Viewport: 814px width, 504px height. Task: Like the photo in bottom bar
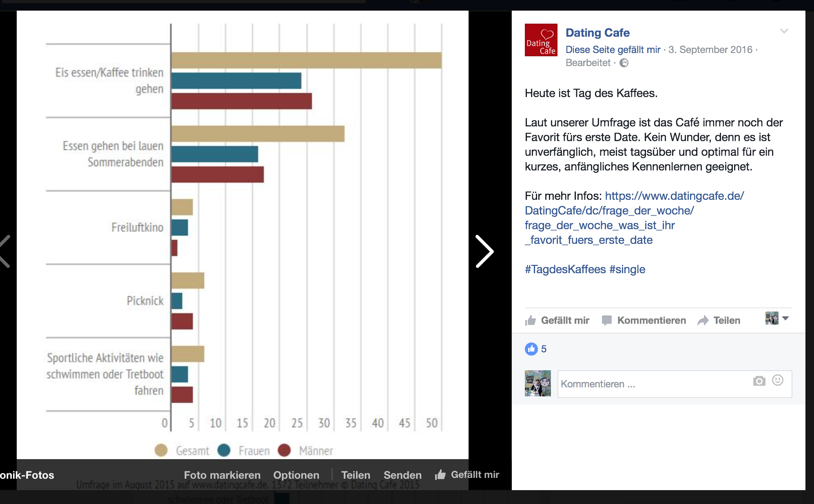(467, 475)
